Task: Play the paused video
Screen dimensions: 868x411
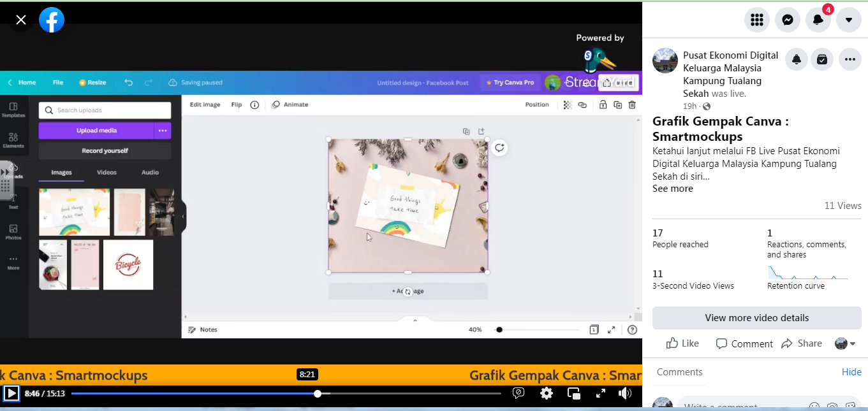Action: [11, 393]
